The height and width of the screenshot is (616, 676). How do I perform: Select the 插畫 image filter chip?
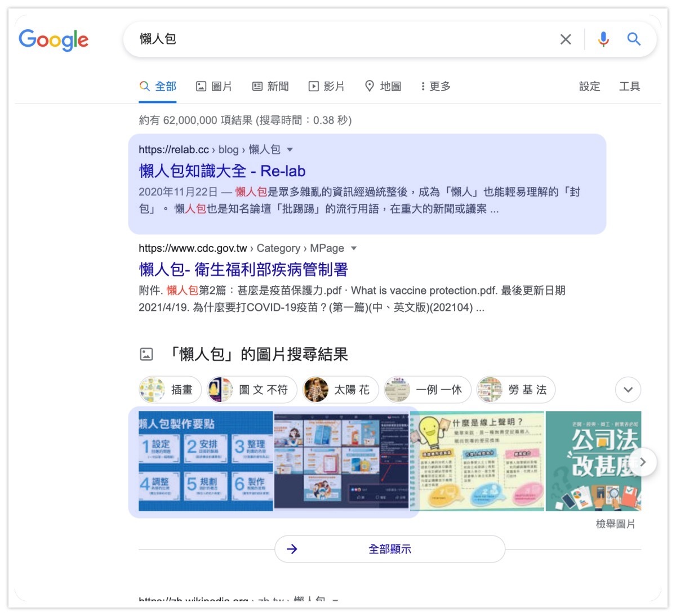(x=169, y=390)
